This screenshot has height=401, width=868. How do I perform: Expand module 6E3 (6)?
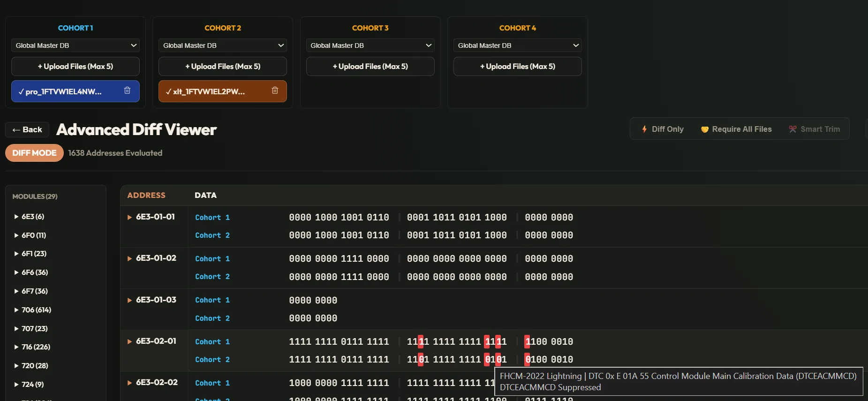tap(29, 217)
